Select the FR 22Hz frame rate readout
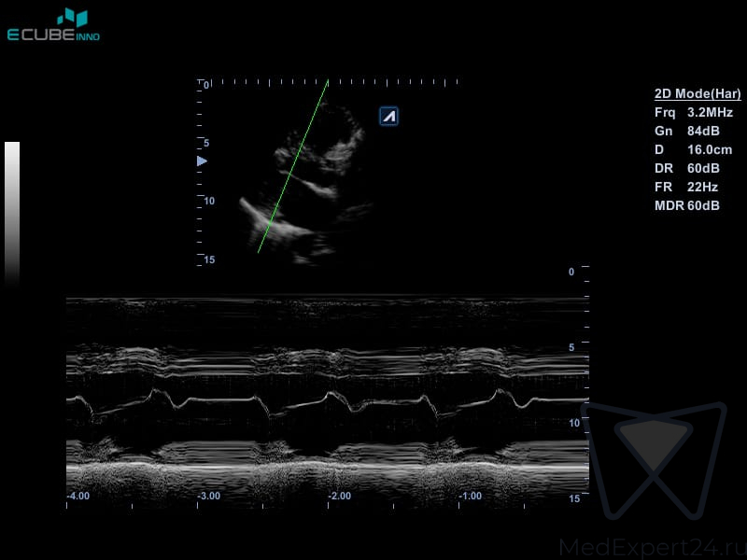This screenshot has width=747, height=560. click(686, 187)
